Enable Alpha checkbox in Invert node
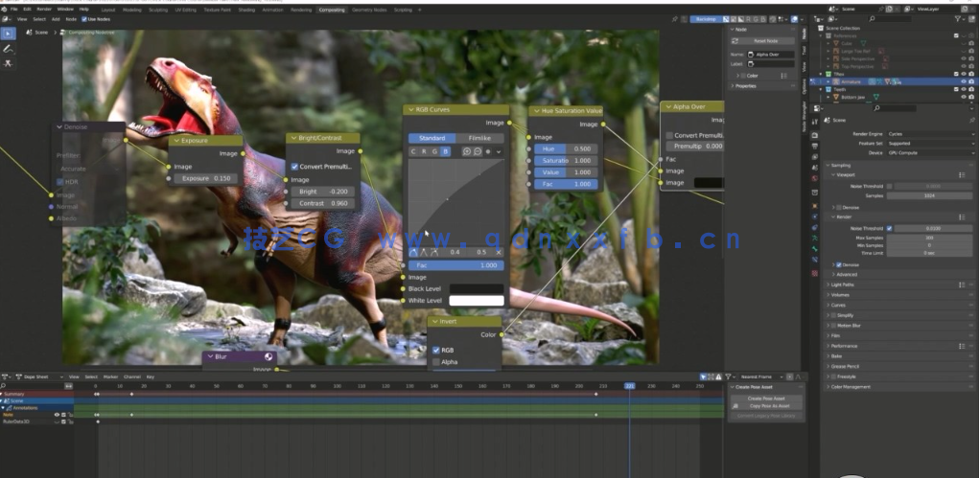 pos(436,362)
